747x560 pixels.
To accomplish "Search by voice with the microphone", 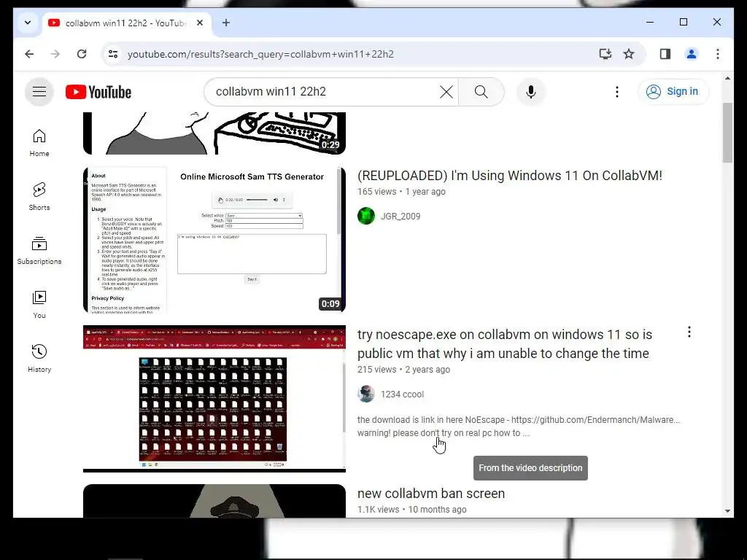I will [531, 91].
